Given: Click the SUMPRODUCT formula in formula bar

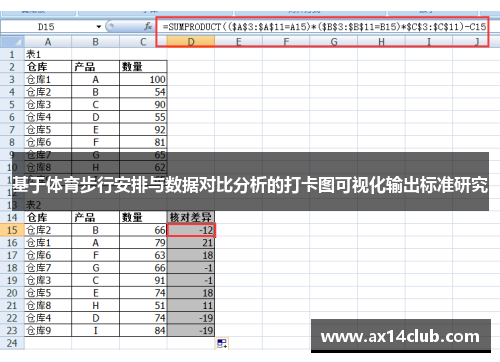Looking at the screenshot, I should click(x=324, y=27).
